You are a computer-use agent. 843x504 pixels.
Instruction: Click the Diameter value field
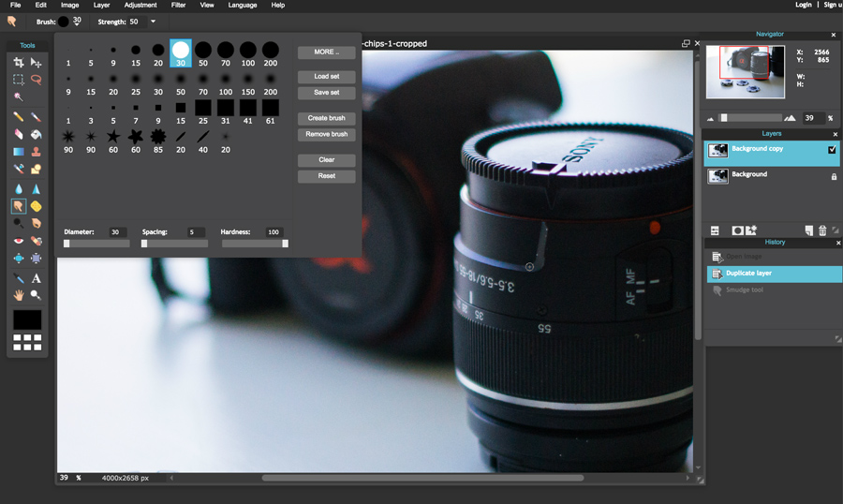pos(118,232)
